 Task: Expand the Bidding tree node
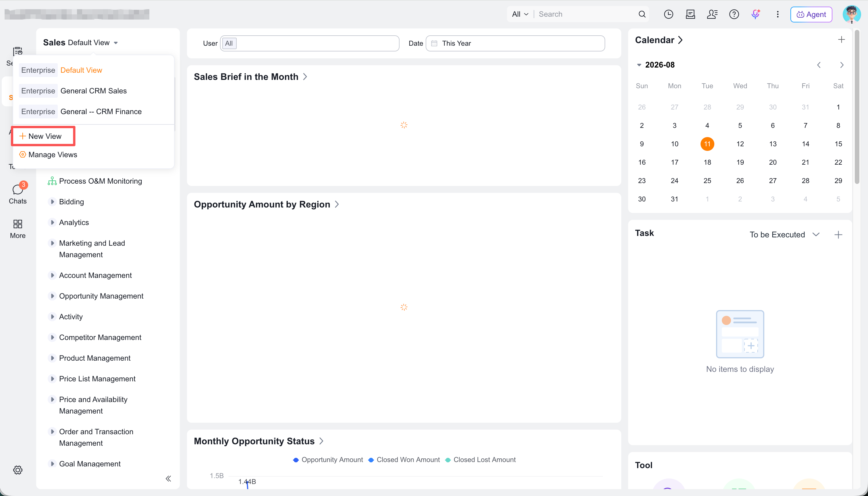click(52, 202)
